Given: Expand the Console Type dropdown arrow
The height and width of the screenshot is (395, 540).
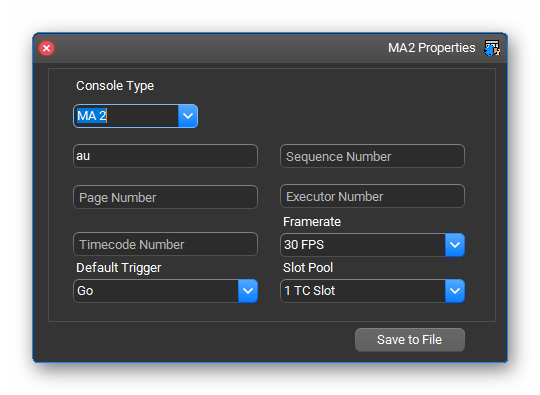Looking at the screenshot, I should 188,116.
